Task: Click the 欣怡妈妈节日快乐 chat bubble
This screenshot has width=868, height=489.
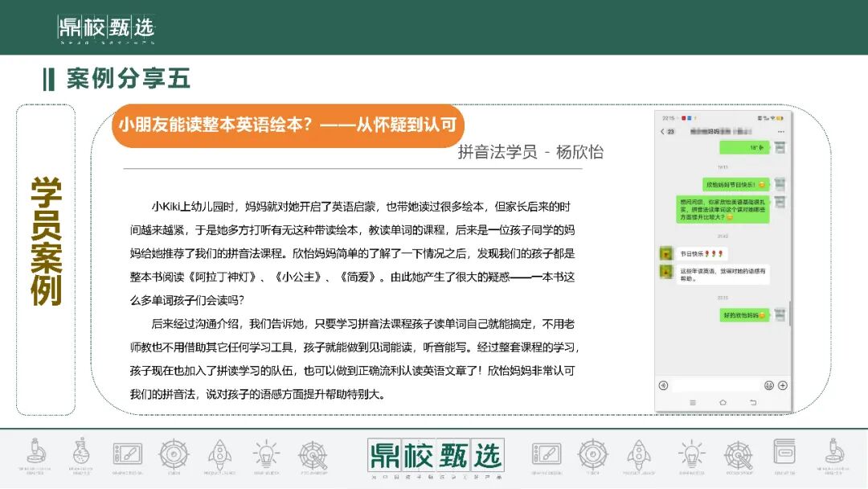Action: (x=735, y=184)
